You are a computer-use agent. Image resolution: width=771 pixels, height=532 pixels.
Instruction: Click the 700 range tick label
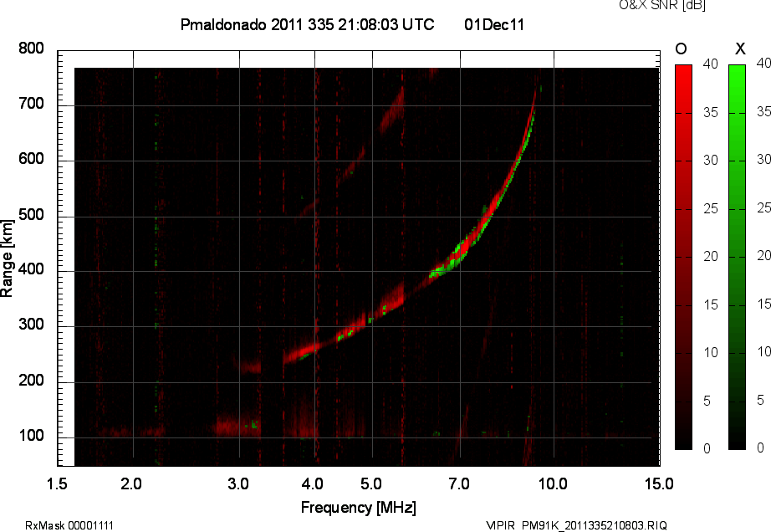31,104
